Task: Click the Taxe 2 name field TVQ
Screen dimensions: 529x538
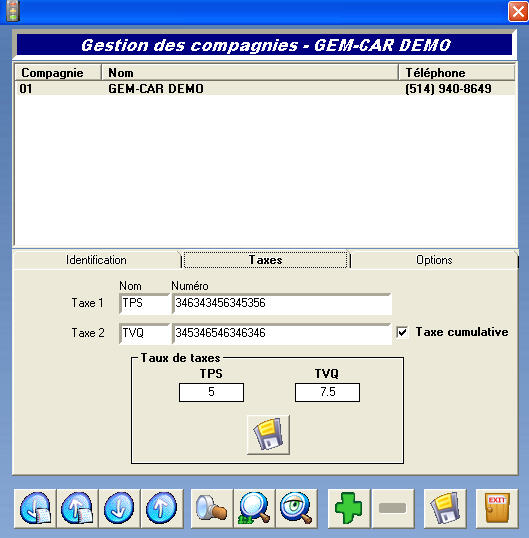Action: pyautogui.click(x=144, y=333)
